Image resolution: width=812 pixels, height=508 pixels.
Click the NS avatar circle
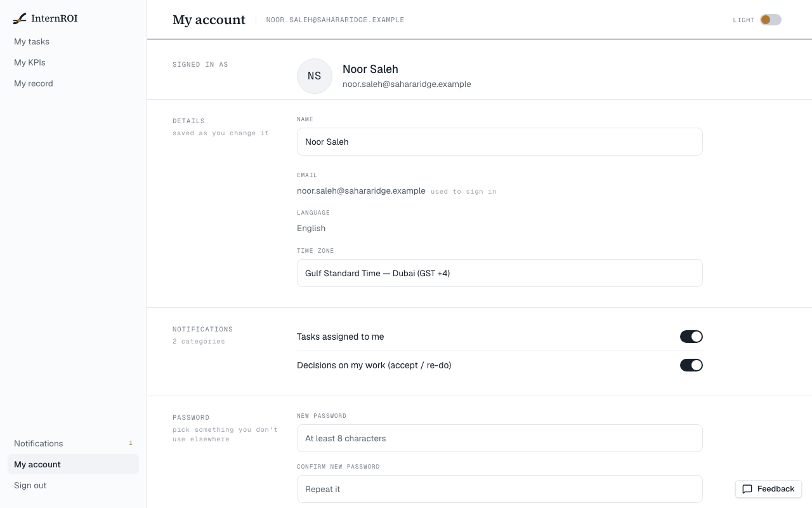point(315,76)
